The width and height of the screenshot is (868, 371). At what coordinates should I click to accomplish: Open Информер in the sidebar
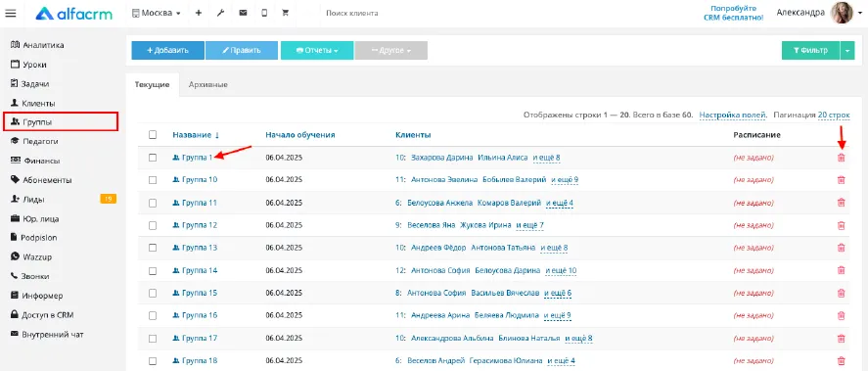point(36,296)
